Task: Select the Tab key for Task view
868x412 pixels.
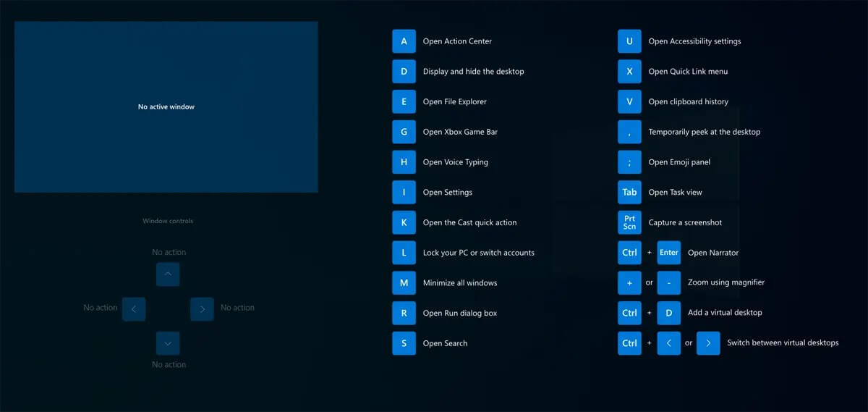Action: tap(629, 193)
